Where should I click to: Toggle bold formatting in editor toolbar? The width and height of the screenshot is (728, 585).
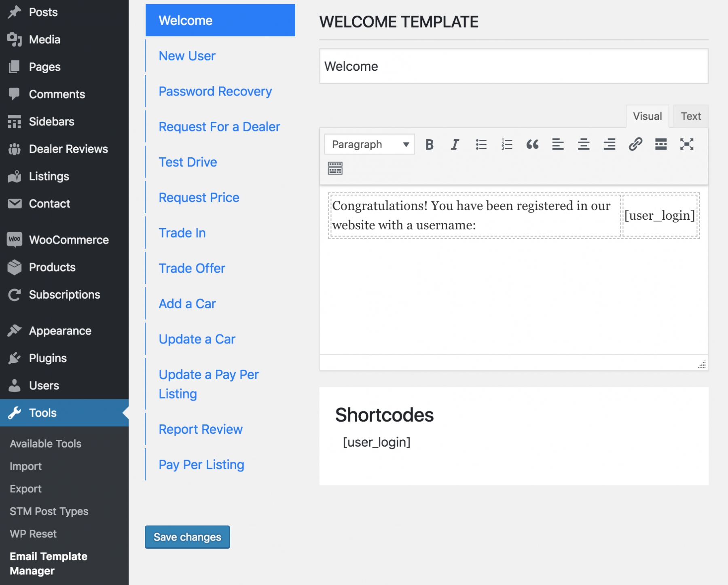coord(430,144)
